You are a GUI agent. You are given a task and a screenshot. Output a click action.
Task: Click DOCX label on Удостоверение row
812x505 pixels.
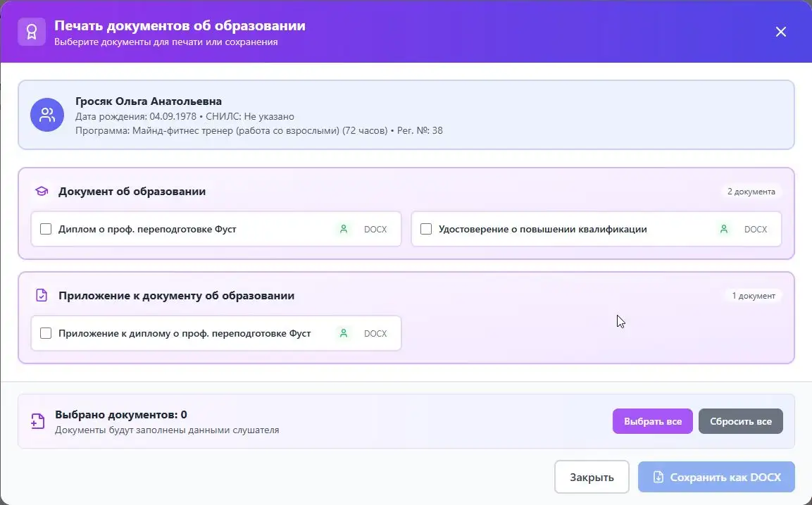pyautogui.click(x=756, y=230)
